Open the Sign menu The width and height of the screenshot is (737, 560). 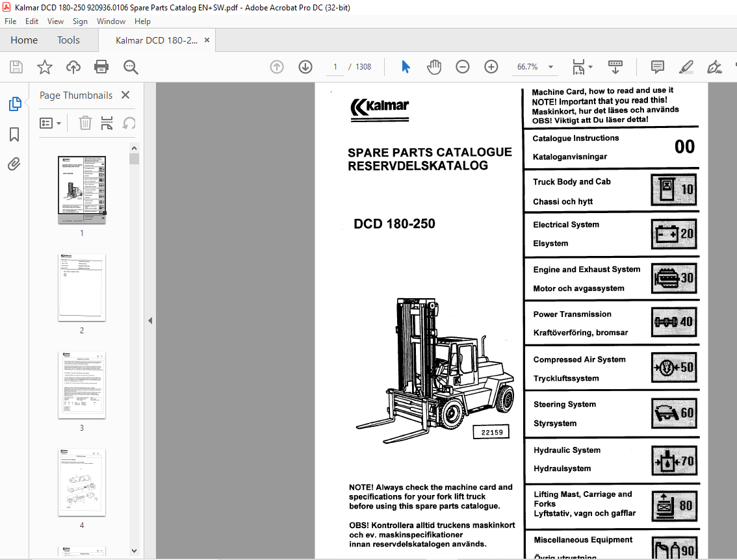tap(80, 21)
